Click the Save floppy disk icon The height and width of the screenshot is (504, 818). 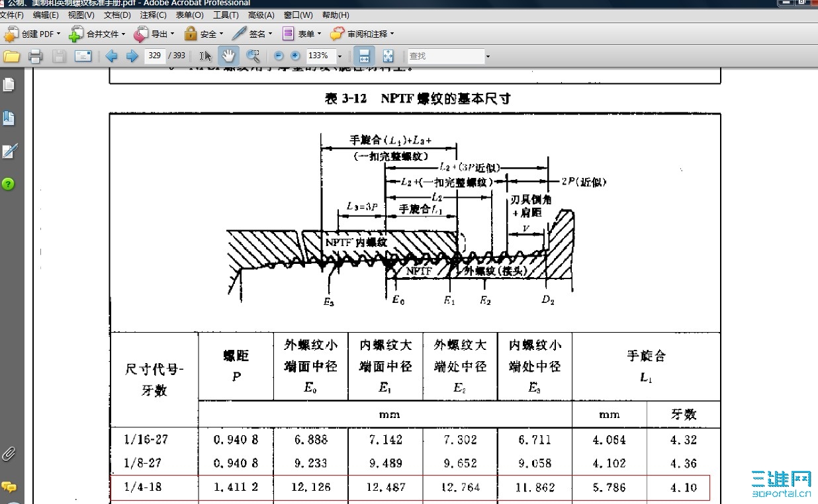pyautogui.click(x=59, y=56)
